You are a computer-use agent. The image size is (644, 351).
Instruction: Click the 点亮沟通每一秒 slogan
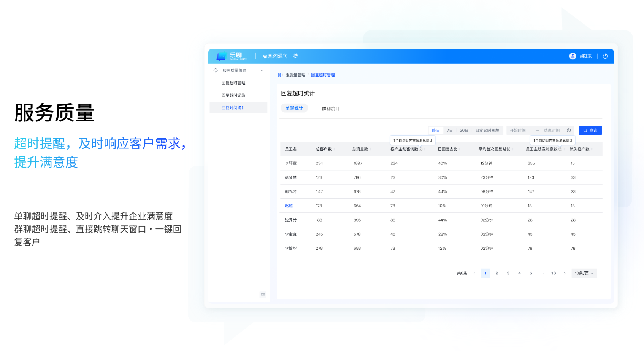tap(280, 56)
